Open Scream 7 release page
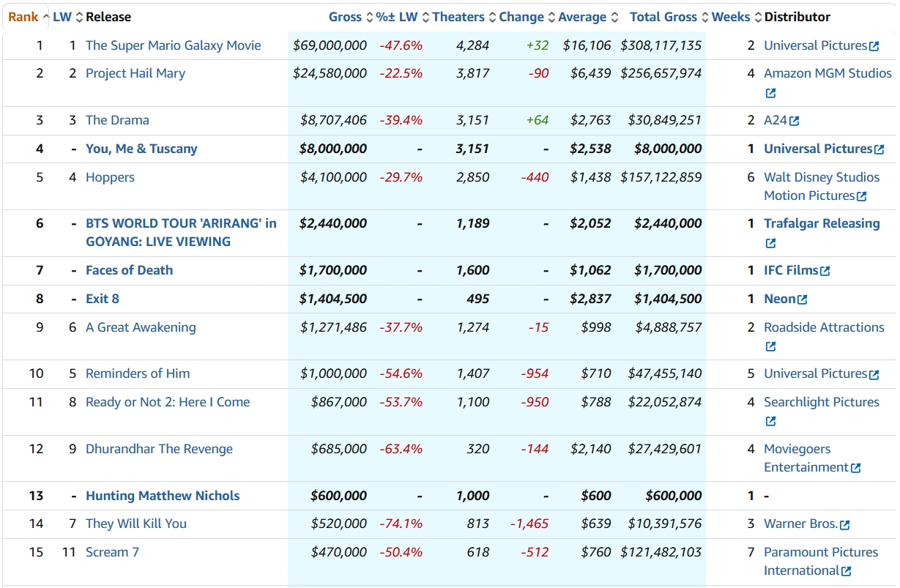Image resolution: width=900 pixels, height=588 pixels. point(112,552)
